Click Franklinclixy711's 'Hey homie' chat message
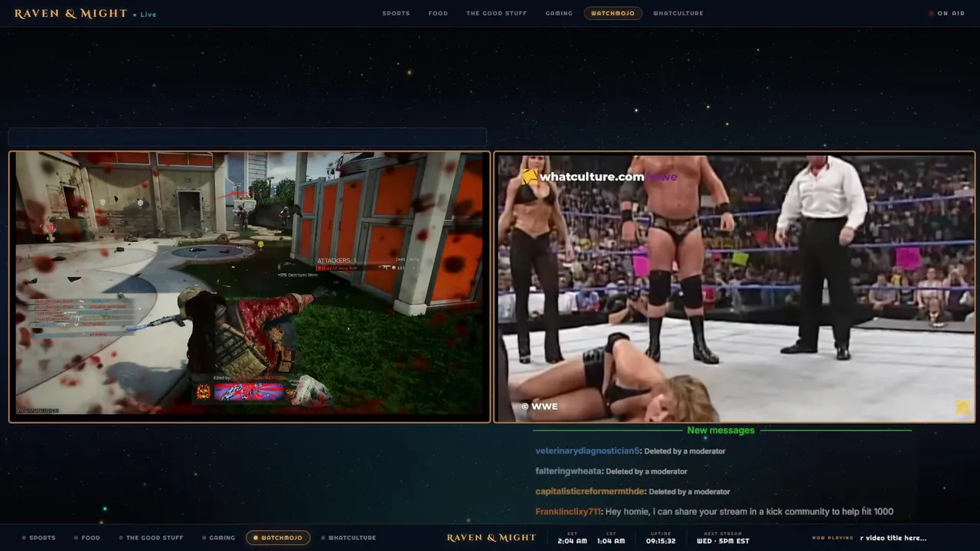This screenshot has height=551, width=980. [750, 512]
